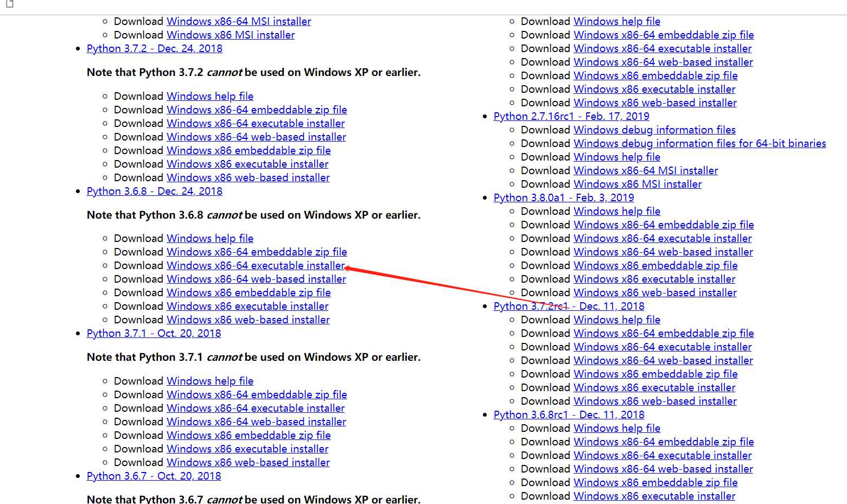Download Python 3.6.8rc1 x86 embeddable zip file
Screen dimensions: 847x504
click(655, 482)
